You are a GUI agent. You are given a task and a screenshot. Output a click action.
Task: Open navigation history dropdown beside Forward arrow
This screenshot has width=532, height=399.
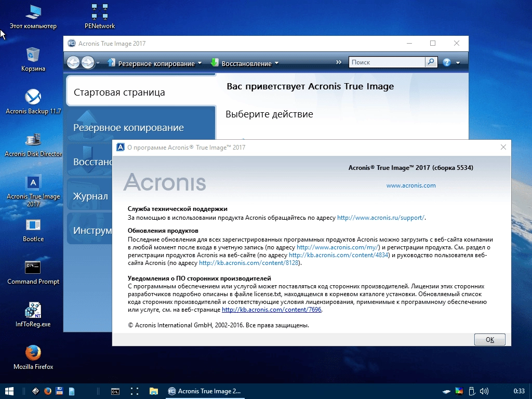[x=98, y=63]
